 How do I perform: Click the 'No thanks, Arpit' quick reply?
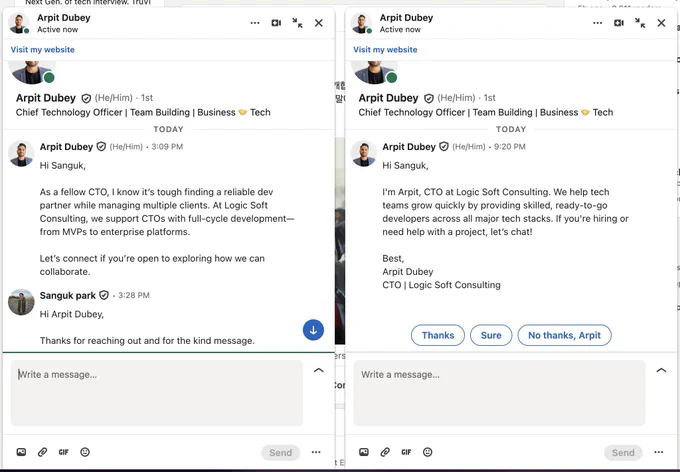[564, 335]
